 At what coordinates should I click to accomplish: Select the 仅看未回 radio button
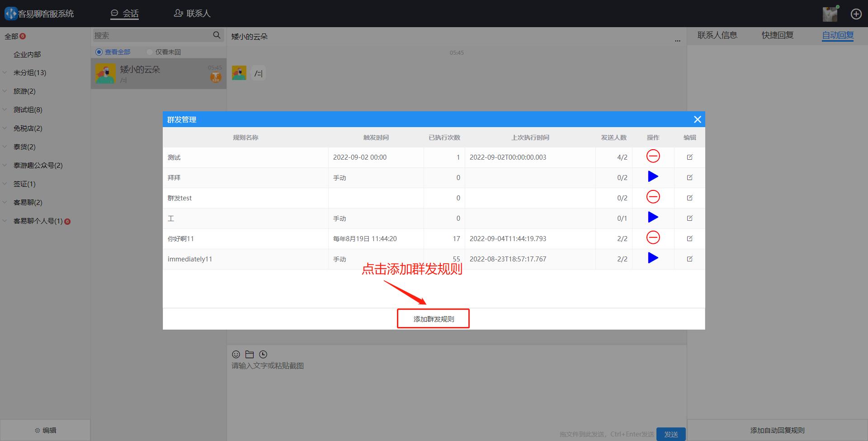(x=149, y=52)
